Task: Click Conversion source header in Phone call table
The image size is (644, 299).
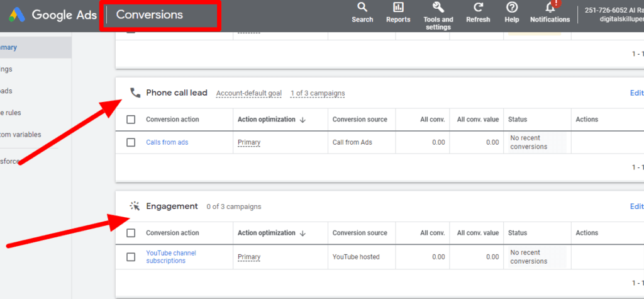Action: pyautogui.click(x=360, y=119)
